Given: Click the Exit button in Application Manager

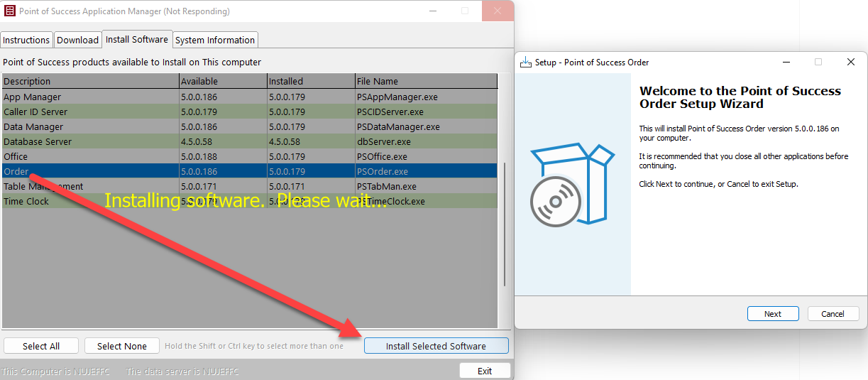Looking at the screenshot, I should [x=485, y=371].
